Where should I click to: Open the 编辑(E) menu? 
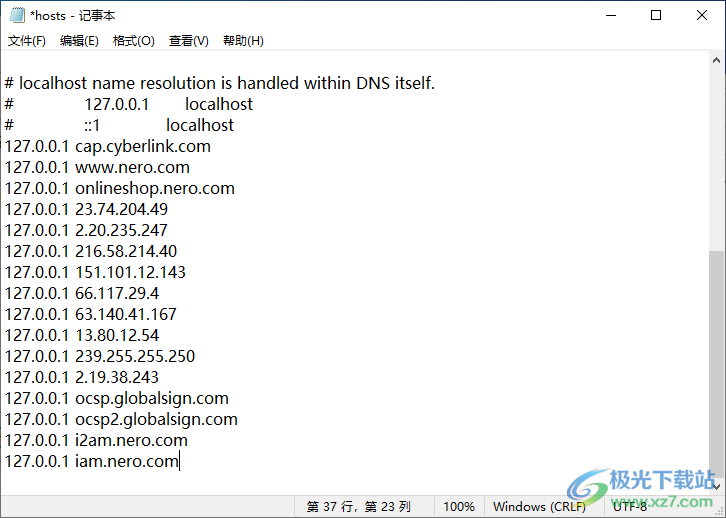click(79, 41)
